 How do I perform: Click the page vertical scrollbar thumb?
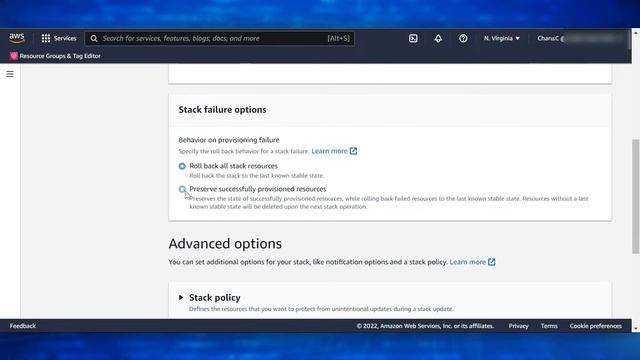click(636, 197)
